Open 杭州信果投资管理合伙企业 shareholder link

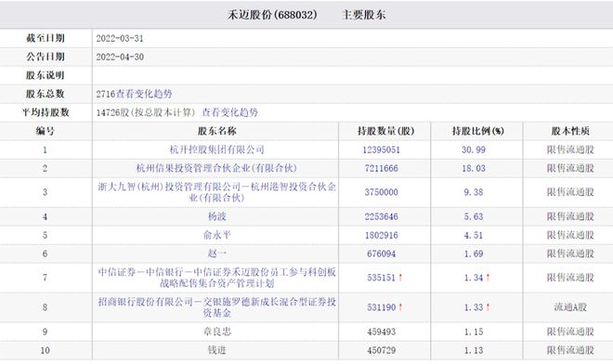216,168
